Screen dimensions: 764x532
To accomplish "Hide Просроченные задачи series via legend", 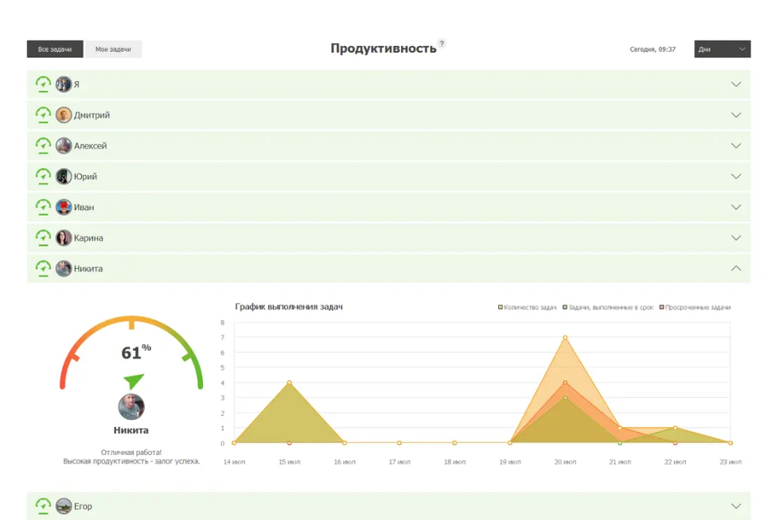I will click(695, 308).
